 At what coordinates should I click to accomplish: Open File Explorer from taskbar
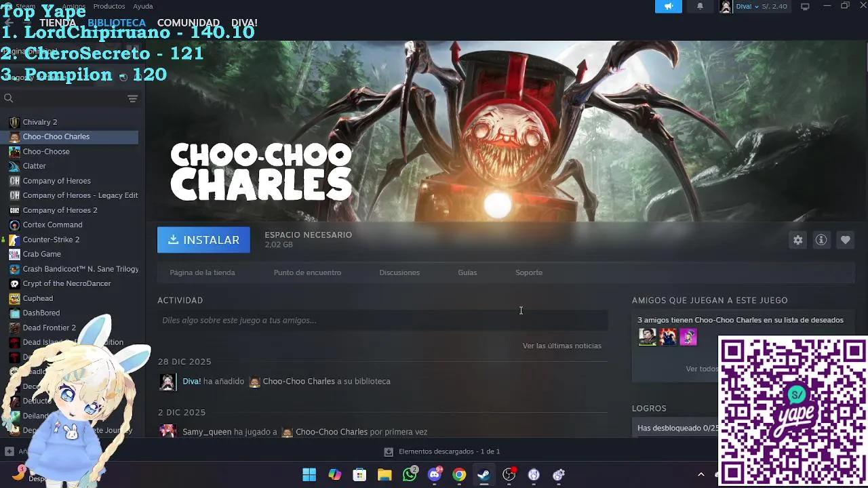pos(384,474)
